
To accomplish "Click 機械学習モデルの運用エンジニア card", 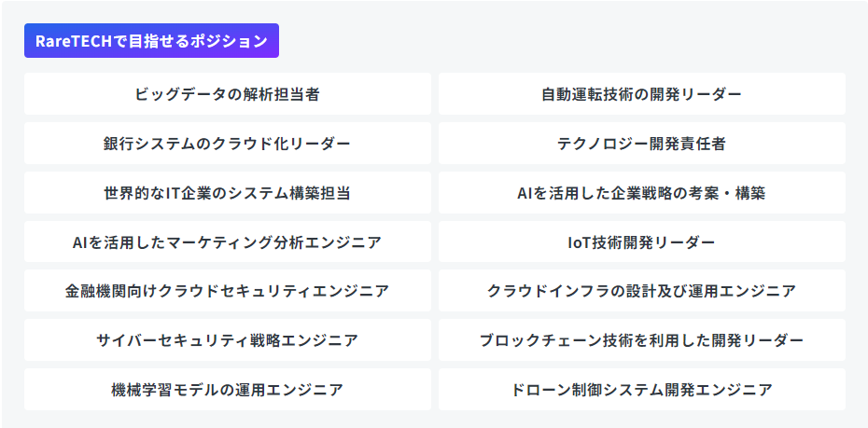I will 228,390.
